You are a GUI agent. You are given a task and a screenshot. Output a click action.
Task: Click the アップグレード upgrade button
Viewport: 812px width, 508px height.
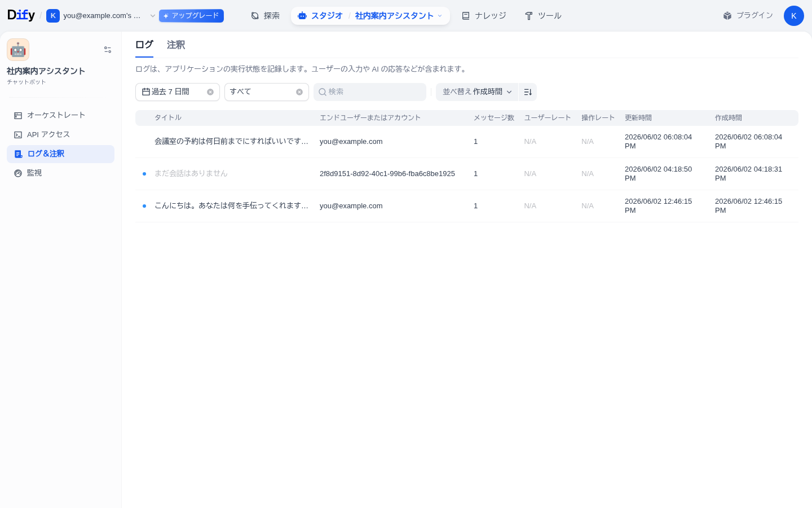point(191,16)
